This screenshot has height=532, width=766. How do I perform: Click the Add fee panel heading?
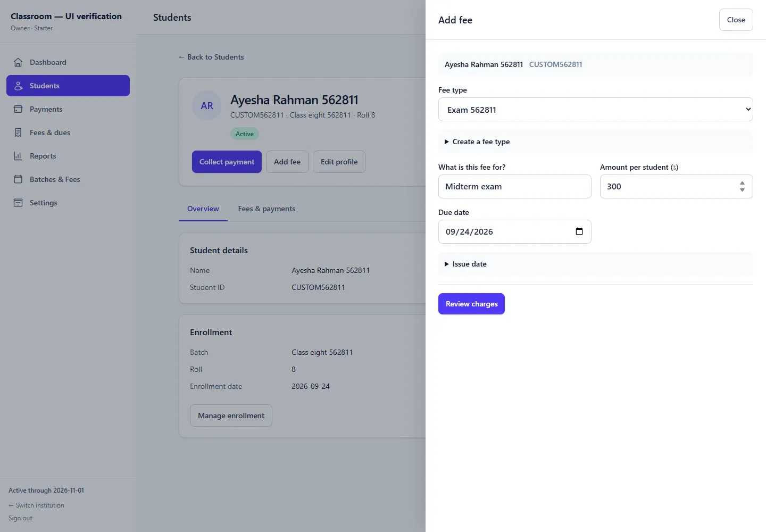[x=455, y=20]
